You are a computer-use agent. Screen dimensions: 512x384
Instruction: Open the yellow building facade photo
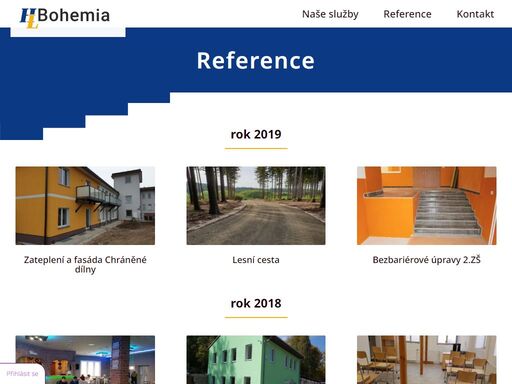85,206
